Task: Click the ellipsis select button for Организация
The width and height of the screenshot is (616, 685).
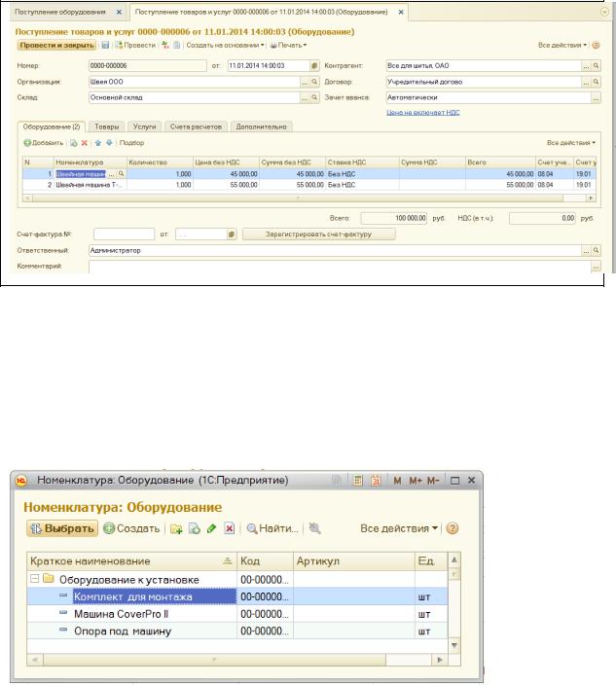Action: 305,82
